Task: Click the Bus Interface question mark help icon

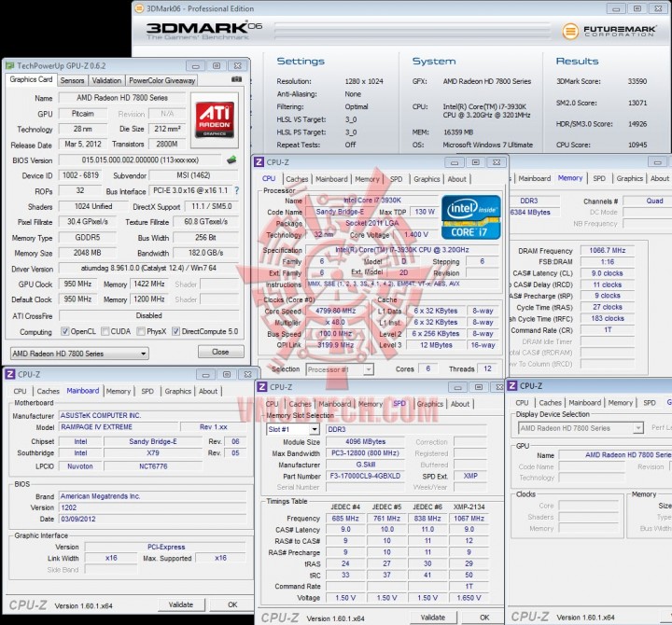Action: click(236, 190)
